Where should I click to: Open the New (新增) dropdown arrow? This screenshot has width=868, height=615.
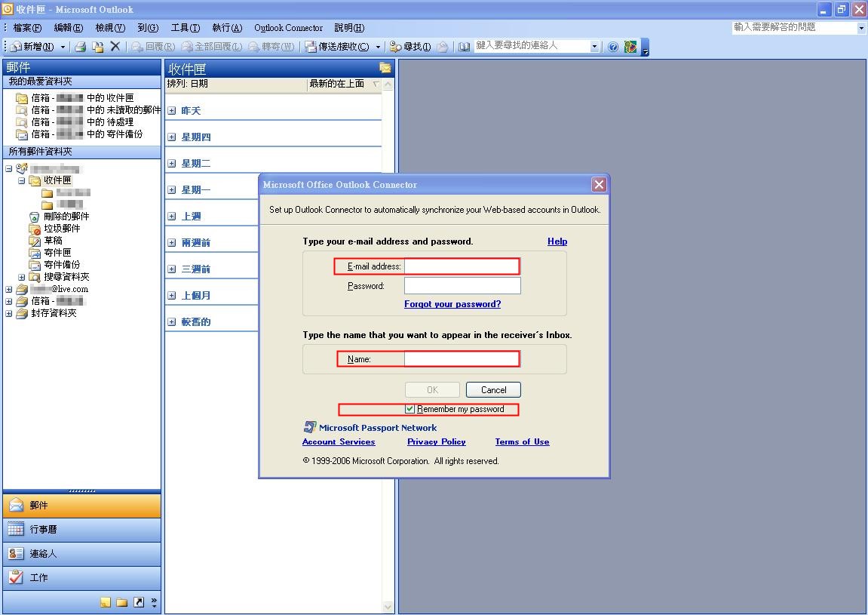click(x=63, y=47)
